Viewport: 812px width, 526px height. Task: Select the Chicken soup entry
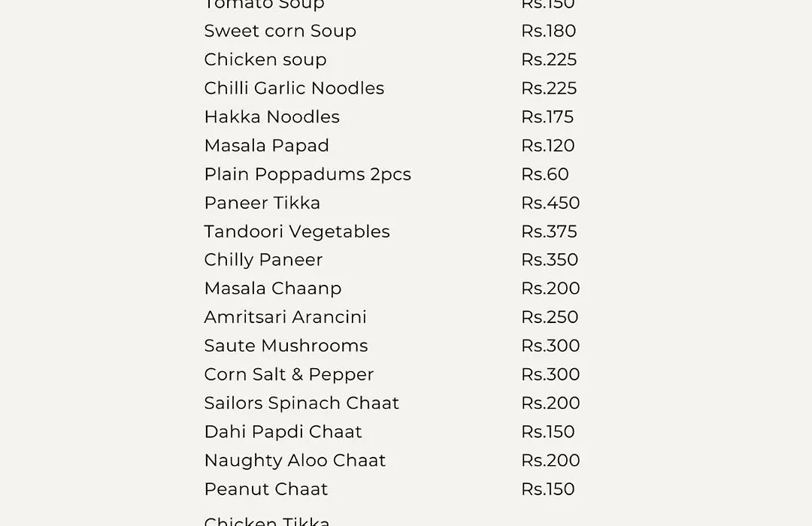pos(265,59)
